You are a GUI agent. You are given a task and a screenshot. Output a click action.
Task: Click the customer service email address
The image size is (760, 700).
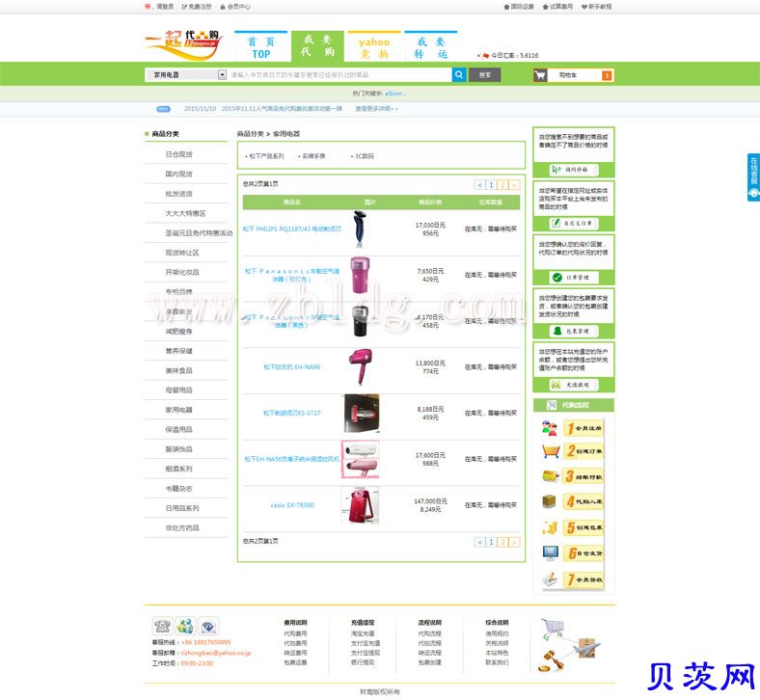(216, 653)
